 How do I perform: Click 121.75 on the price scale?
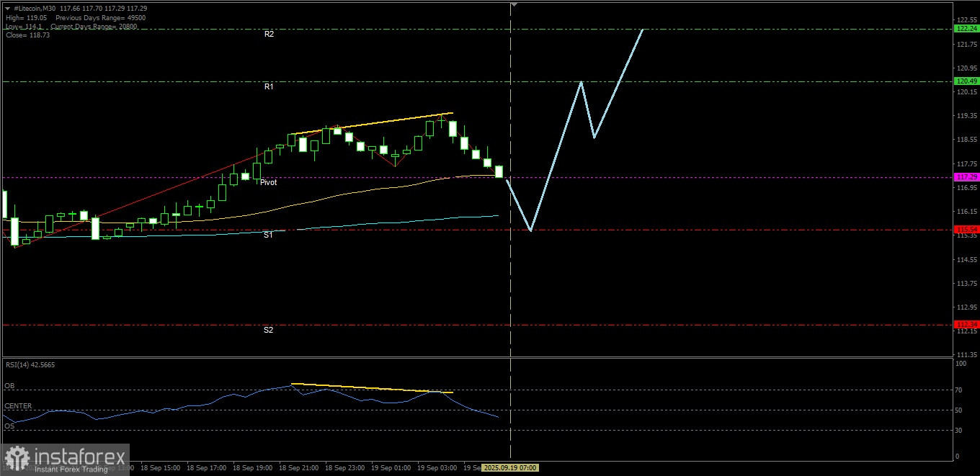coord(966,44)
